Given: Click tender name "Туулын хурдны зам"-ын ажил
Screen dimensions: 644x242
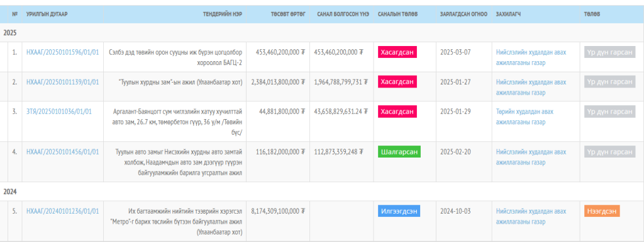Looking at the screenshot, I should (180, 82).
